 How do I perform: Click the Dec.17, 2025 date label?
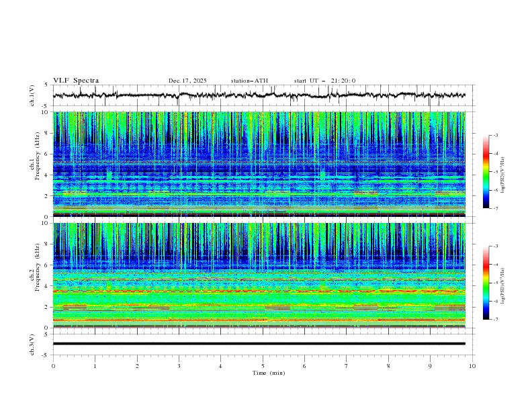[187, 81]
